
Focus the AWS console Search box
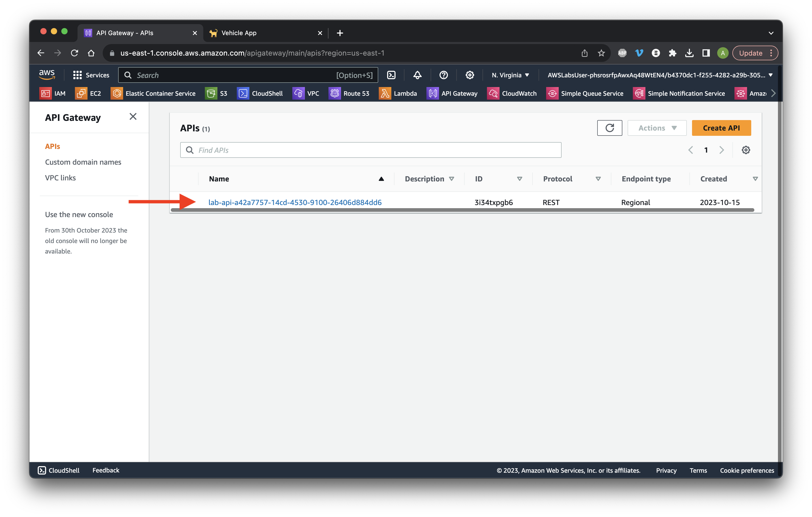[x=248, y=75]
